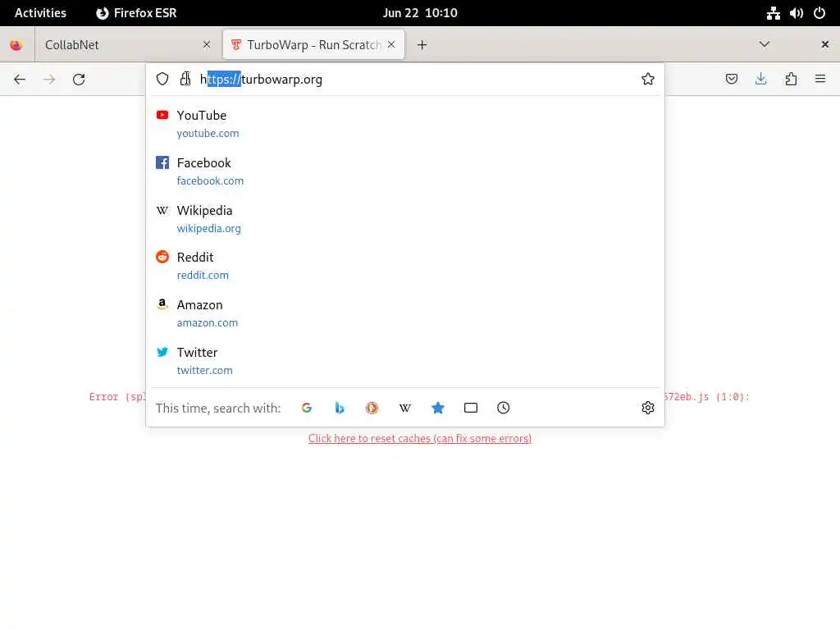The height and width of the screenshot is (630, 840).
Task: Show site permissions icon in address bar
Action: coord(185,80)
